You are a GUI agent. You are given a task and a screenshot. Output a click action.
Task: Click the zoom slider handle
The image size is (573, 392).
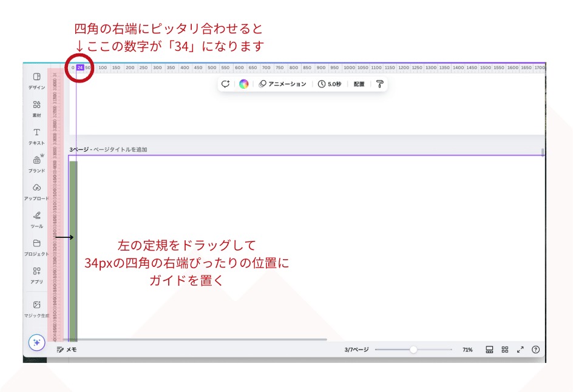click(x=413, y=350)
